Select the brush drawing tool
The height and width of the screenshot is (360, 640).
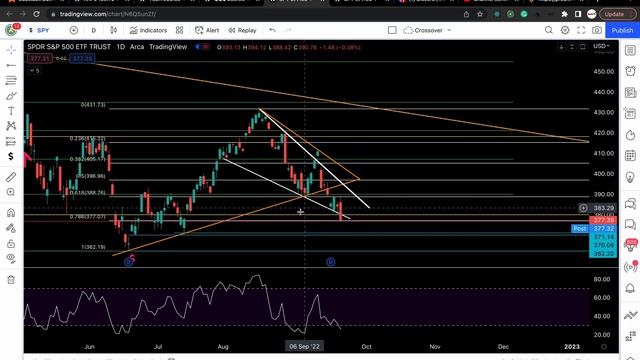11,96
